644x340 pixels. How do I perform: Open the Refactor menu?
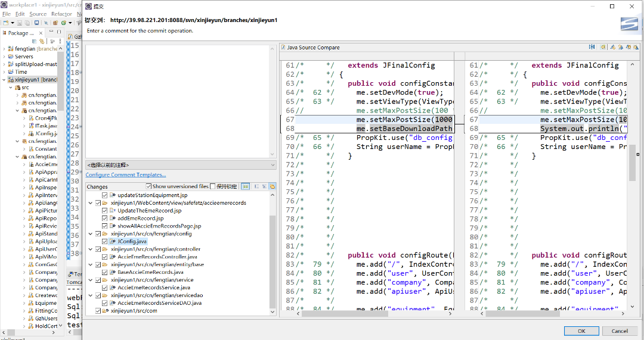coord(61,14)
